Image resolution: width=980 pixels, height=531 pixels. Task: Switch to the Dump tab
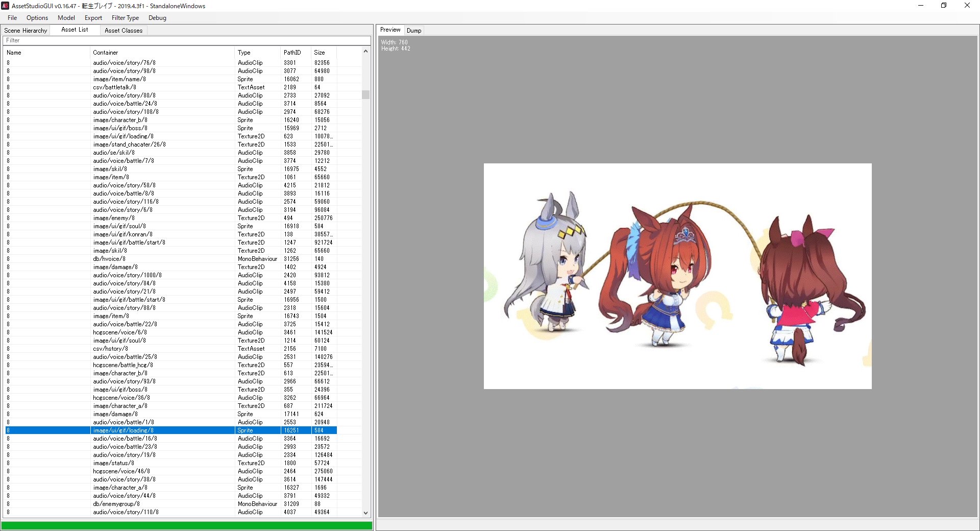pyautogui.click(x=414, y=31)
